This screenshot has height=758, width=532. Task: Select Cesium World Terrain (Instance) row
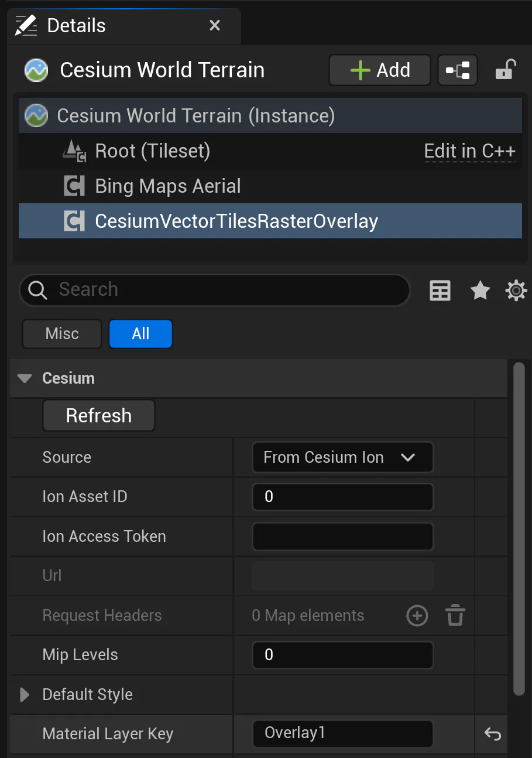click(x=270, y=115)
